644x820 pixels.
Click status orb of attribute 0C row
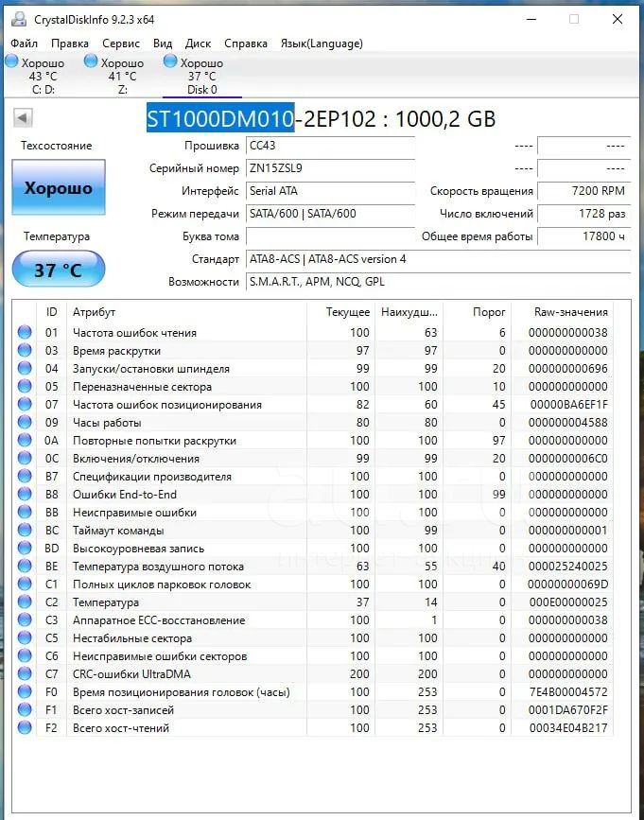click(25, 458)
